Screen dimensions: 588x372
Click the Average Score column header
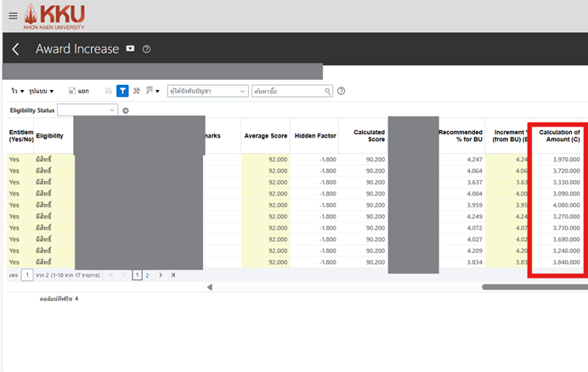point(264,136)
